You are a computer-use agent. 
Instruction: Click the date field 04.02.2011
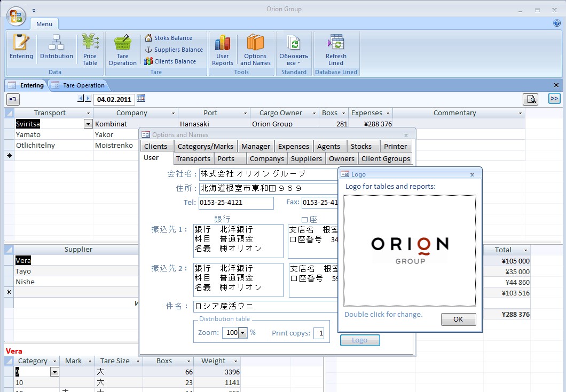(114, 100)
